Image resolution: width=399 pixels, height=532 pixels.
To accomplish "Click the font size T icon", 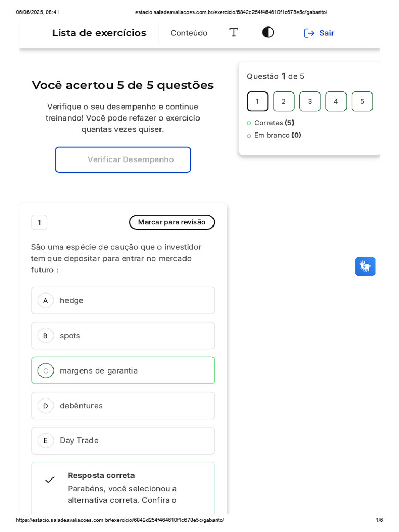I will [234, 33].
